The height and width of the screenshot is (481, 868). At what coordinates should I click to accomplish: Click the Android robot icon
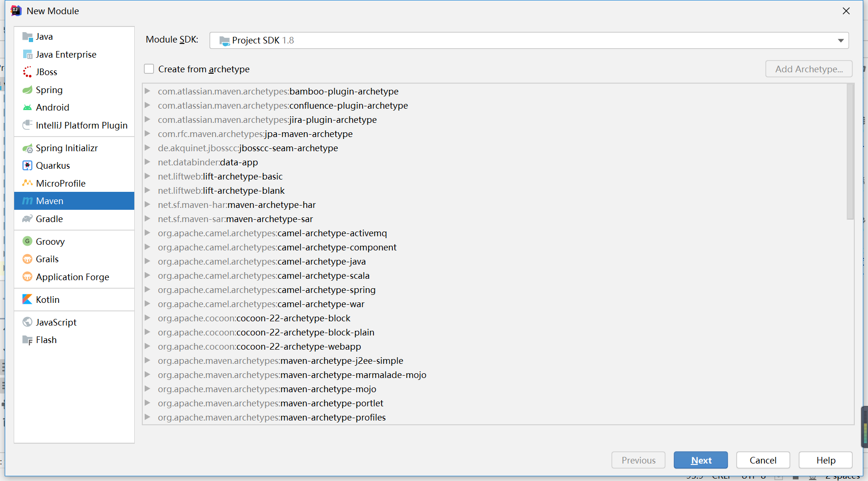pos(27,107)
